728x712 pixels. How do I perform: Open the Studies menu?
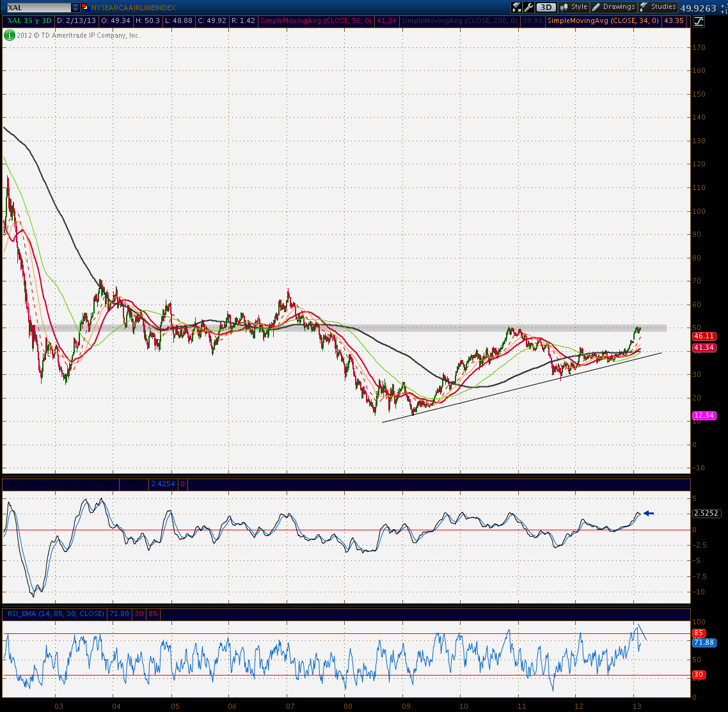pyautogui.click(x=658, y=7)
